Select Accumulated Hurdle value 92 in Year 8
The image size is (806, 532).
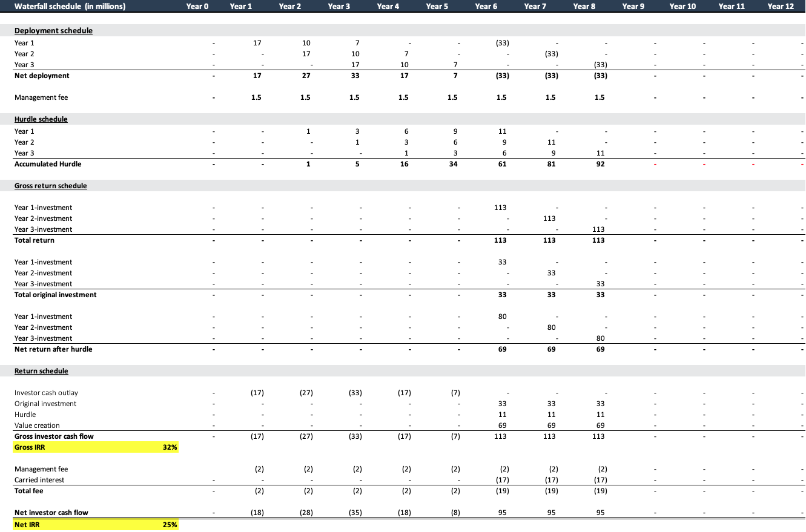click(600, 164)
